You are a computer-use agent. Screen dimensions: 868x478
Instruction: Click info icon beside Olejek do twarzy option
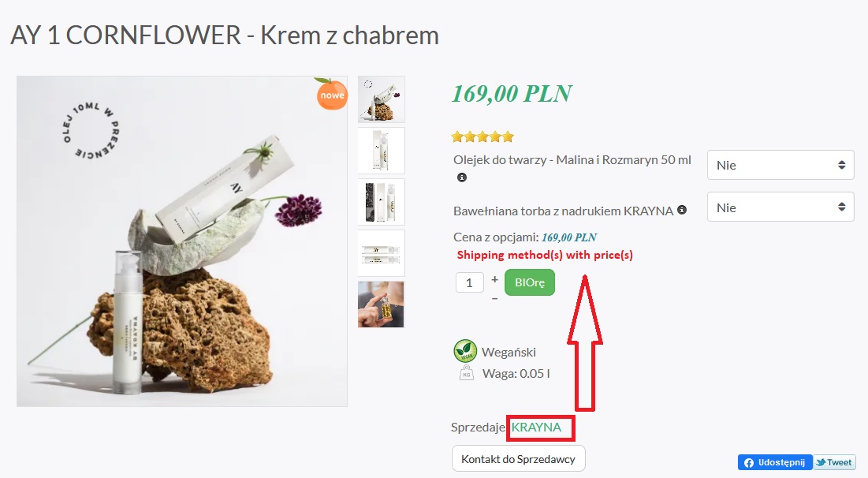click(x=462, y=177)
